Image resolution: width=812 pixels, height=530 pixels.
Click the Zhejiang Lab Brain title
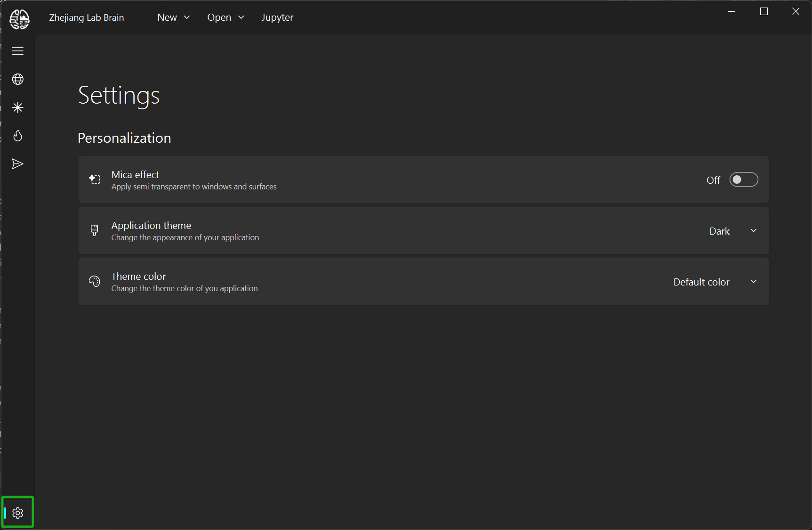(87, 17)
